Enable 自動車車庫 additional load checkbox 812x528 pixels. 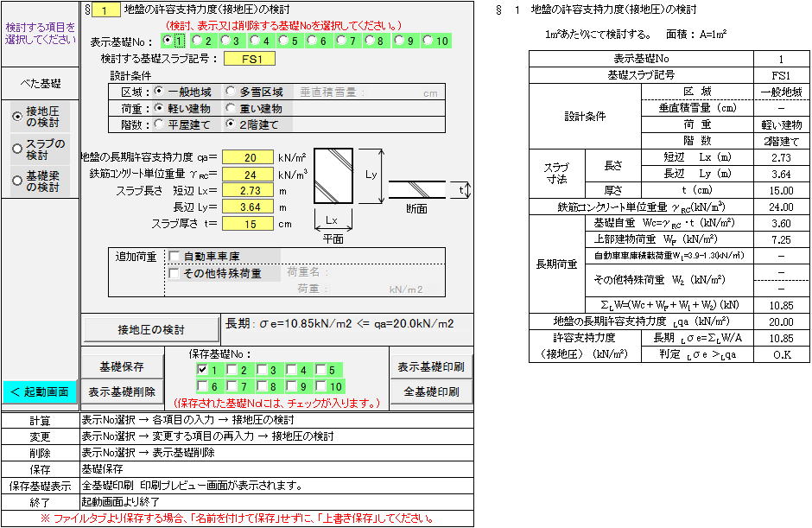[x=174, y=257]
